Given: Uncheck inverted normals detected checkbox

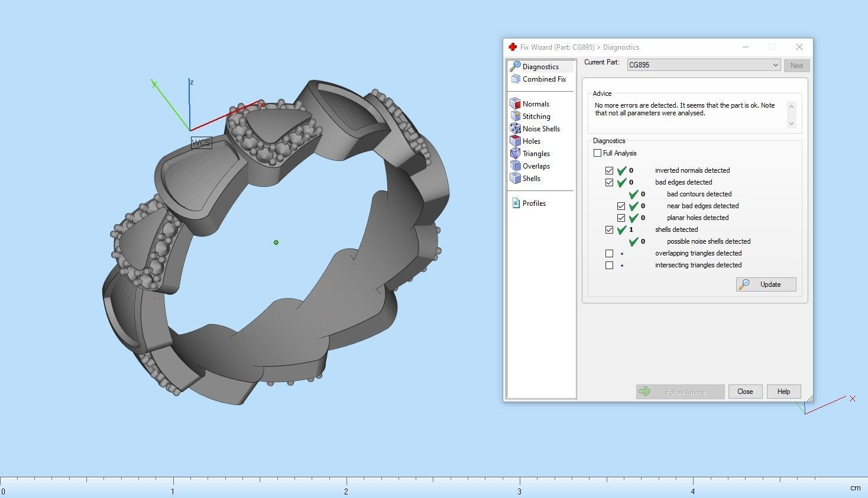Looking at the screenshot, I should pyautogui.click(x=609, y=170).
